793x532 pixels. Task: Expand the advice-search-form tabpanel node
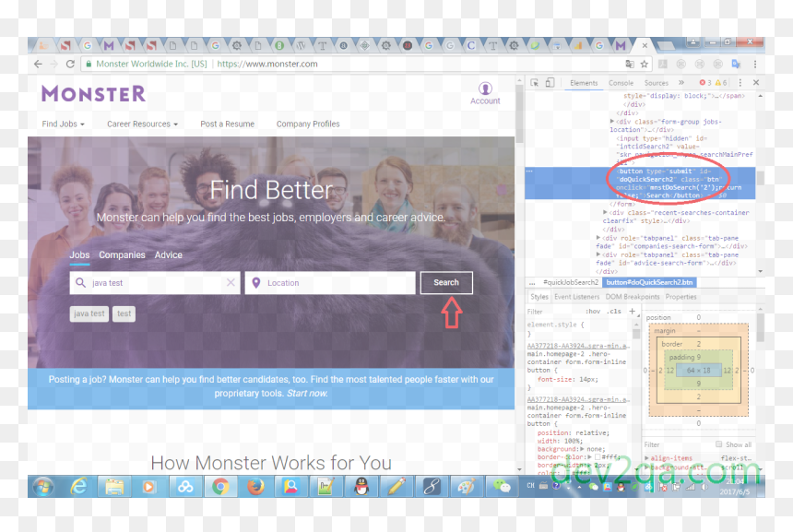[598, 254]
